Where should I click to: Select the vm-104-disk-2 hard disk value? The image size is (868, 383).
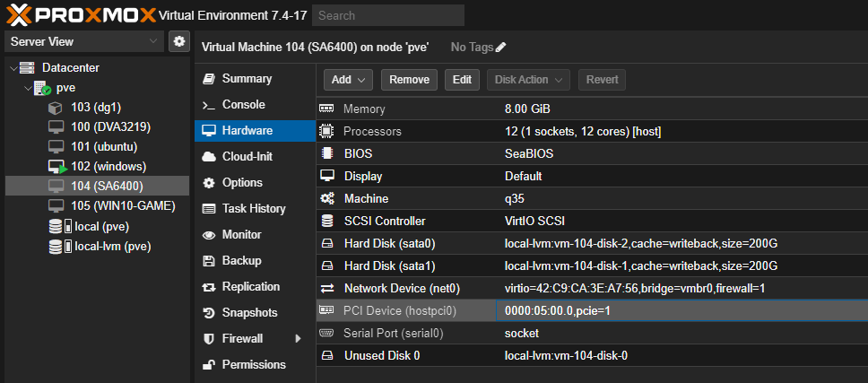point(641,244)
